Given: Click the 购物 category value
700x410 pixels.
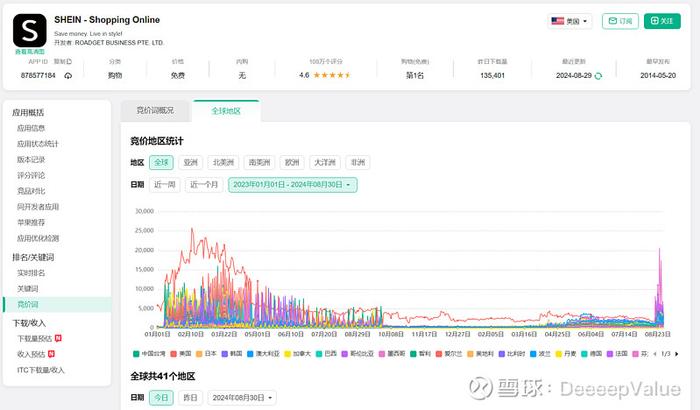Looking at the screenshot, I should (115, 75).
